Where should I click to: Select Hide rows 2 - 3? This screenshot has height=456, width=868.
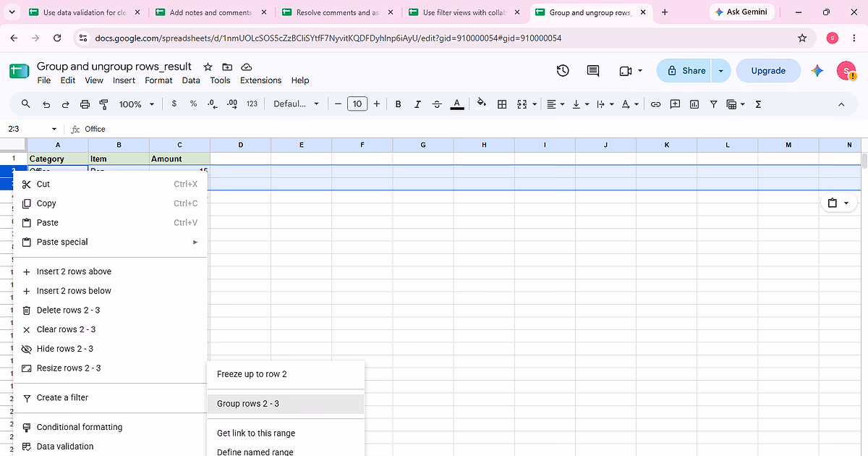tap(110, 349)
